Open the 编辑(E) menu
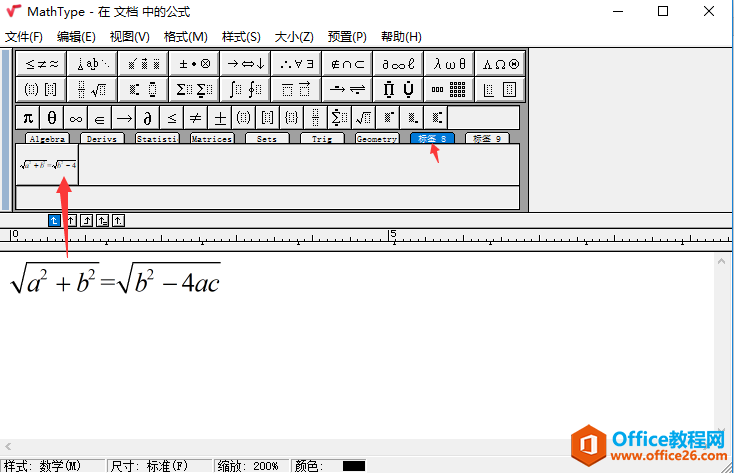The height and width of the screenshot is (473, 734). 76,37
